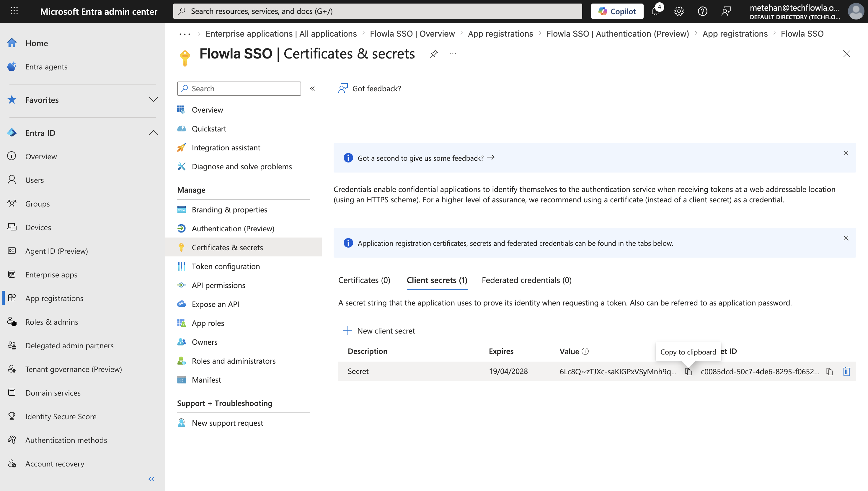Click the Entra agents icon
This screenshot has width=868, height=491.
click(x=12, y=66)
